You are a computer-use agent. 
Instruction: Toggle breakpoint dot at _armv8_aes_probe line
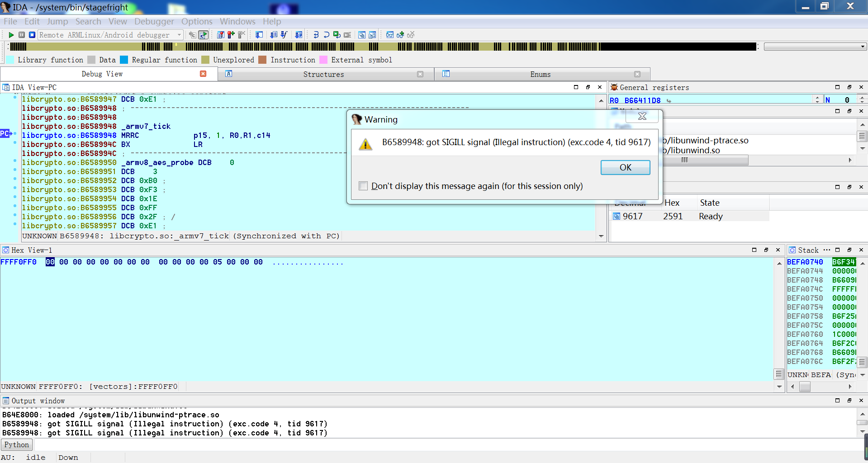[15, 161]
